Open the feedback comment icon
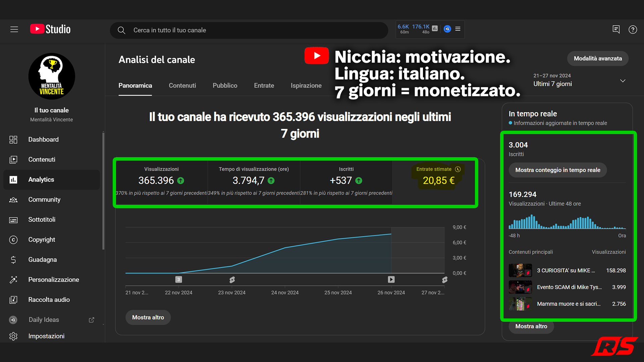This screenshot has height=362, width=644. click(x=616, y=29)
